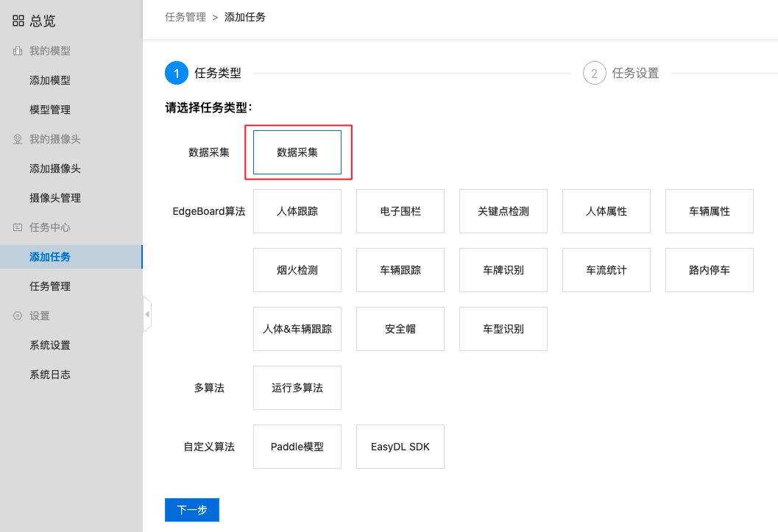Image resolution: width=778 pixels, height=532 pixels.
Task: Pick the 路内停车 algorithm card
Action: click(x=710, y=270)
